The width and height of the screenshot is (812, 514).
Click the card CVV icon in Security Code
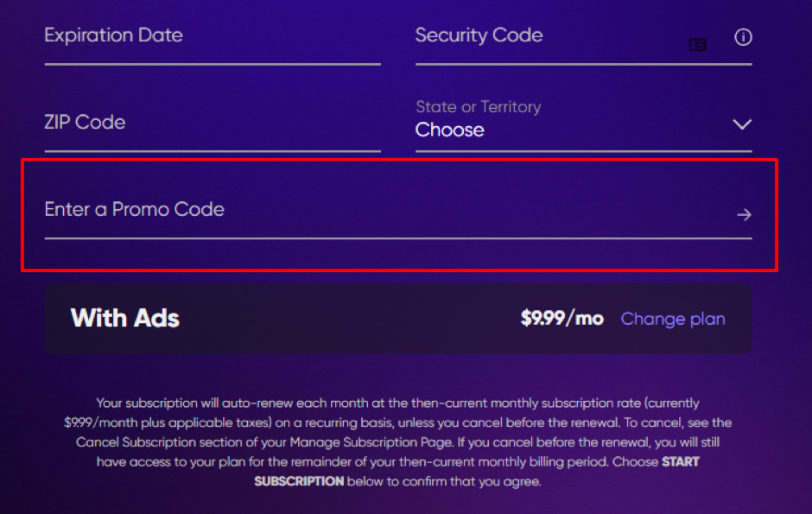click(697, 45)
